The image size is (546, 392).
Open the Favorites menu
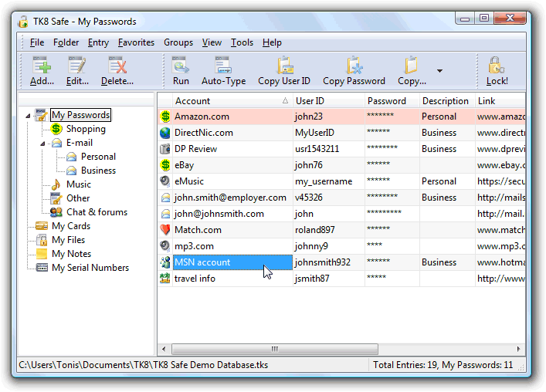pos(136,42)
